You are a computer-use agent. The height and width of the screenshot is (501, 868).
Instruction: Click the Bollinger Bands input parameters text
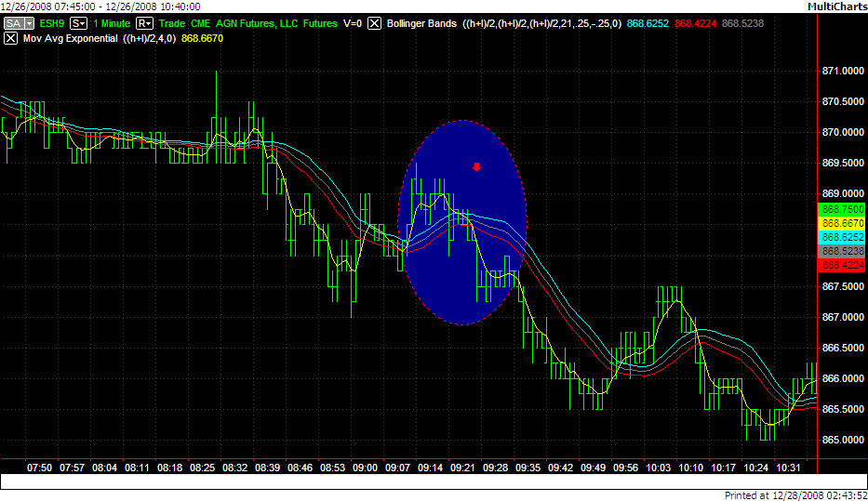(542, 24)
